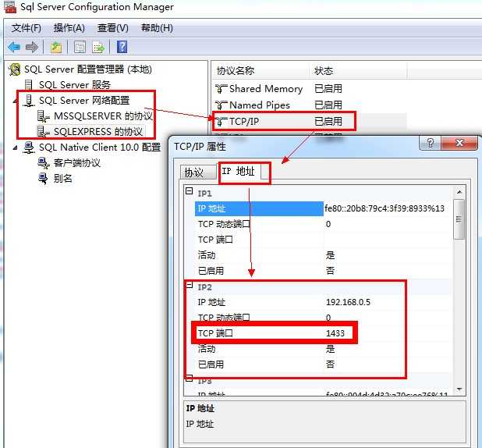This screenshot has height=448, width=482.
Task: Collapse the SQL Native Client 10.0 配置 node
Action: coord(15,148)
